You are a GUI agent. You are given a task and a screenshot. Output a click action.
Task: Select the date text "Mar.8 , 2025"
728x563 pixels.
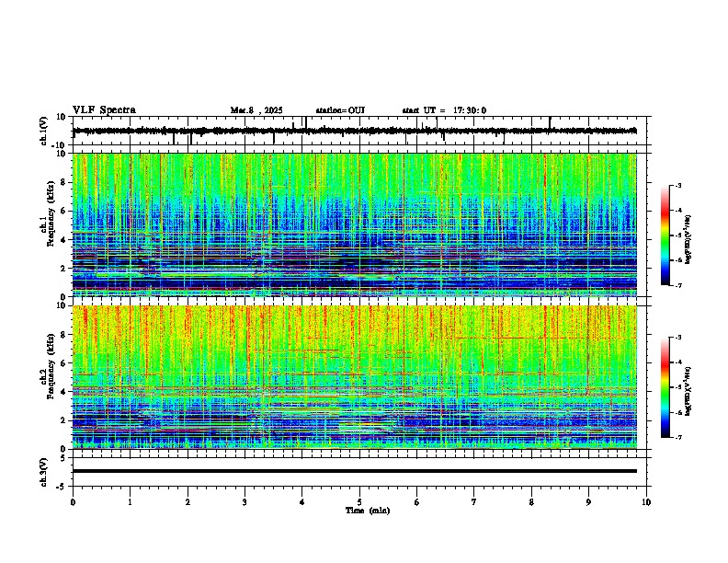256,110
